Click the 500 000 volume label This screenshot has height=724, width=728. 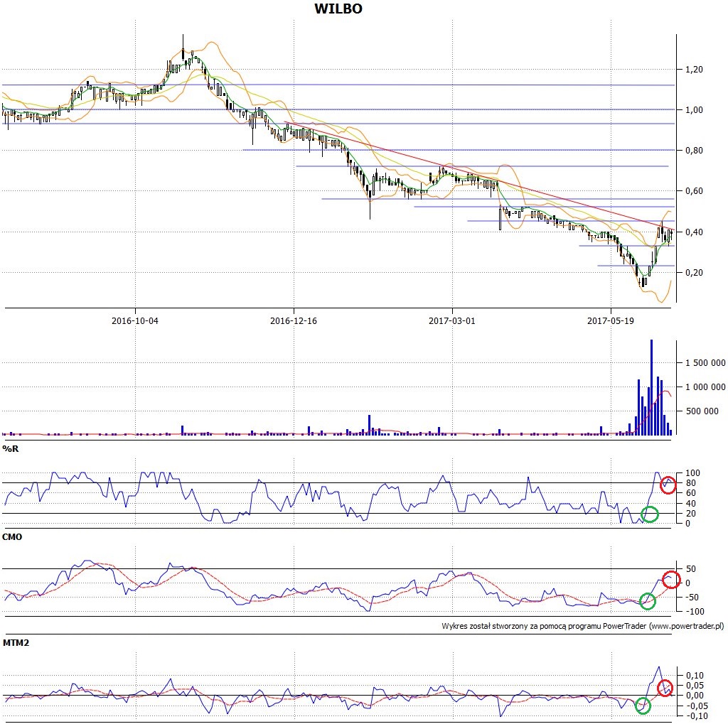pyautogui.click(x=702, y=411)
